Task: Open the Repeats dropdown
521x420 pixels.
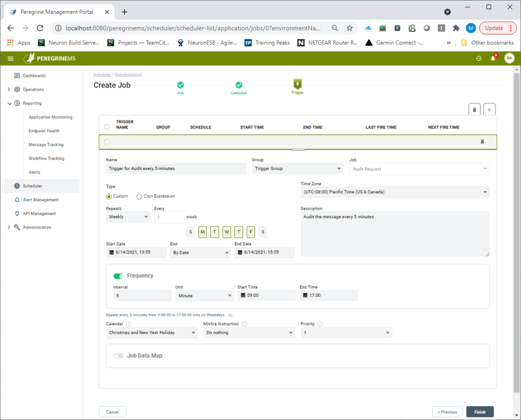Action: point(128,216)
